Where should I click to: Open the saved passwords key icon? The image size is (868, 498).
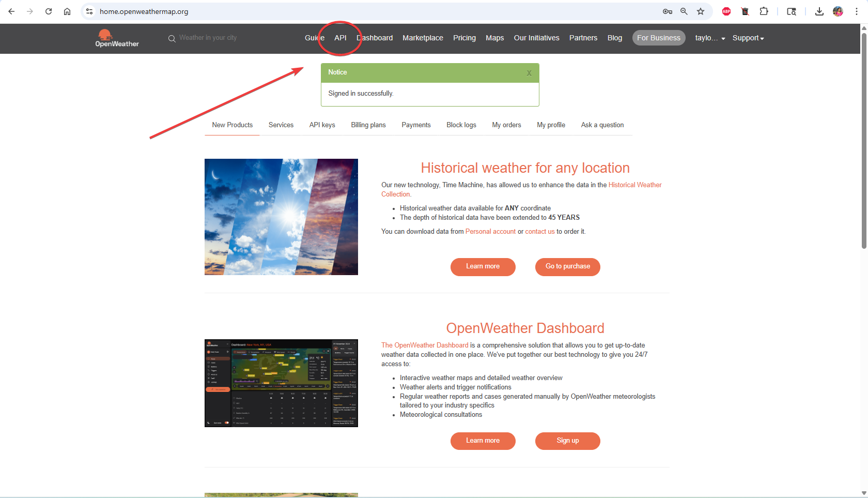(x=668, y=11)
